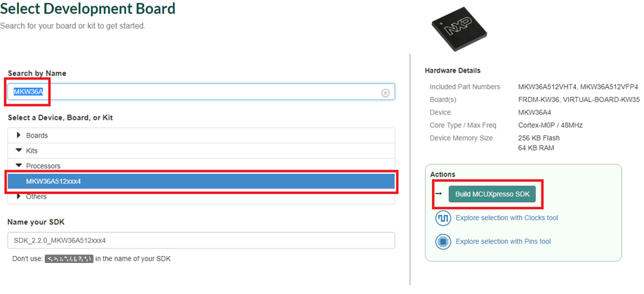Open Explore selection with Pins tool link
Screen dimensions: 644x294
click(503, 241)
